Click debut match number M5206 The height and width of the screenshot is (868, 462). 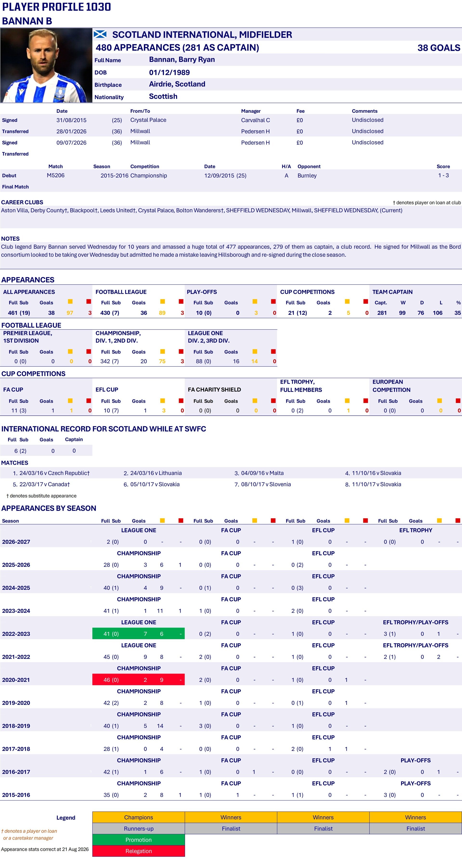click(x=56, y=175)
